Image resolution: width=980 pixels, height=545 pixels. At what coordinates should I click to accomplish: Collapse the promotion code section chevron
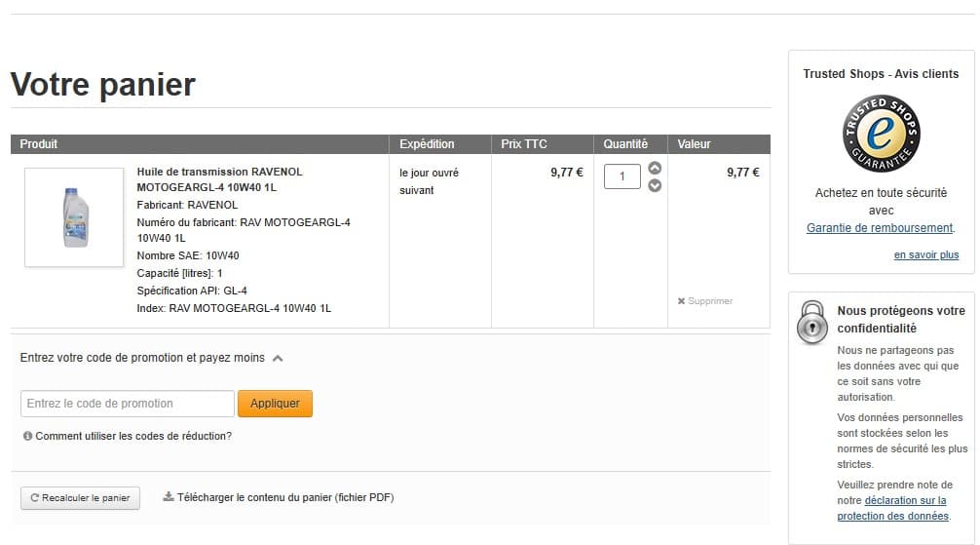[x=278, y=358]
